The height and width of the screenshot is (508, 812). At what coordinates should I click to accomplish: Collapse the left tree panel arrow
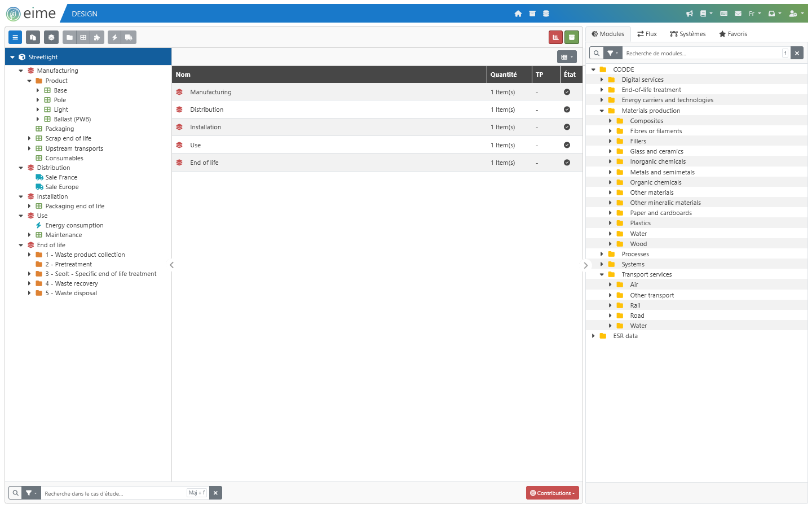(171, 265)
